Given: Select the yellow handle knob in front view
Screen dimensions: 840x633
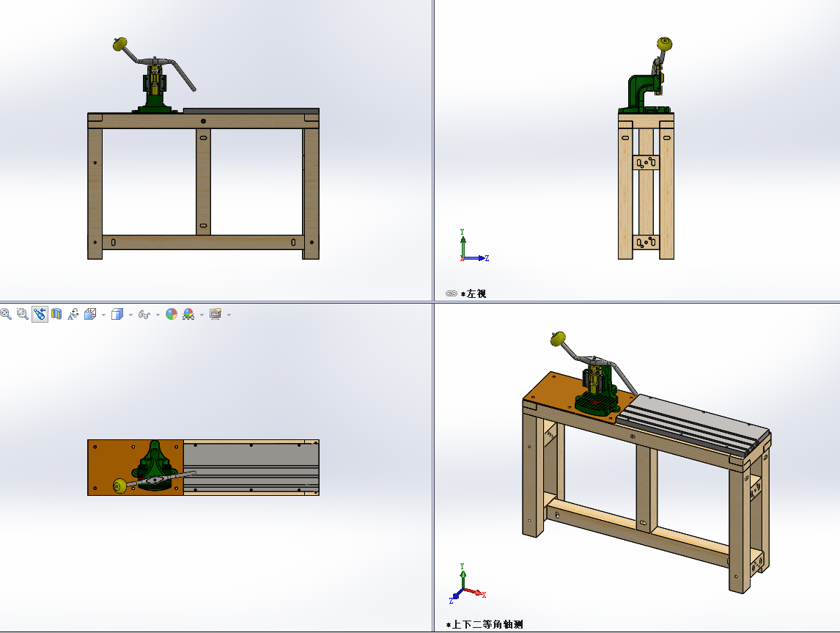Looking at the screenshot, I should point(119,44).
